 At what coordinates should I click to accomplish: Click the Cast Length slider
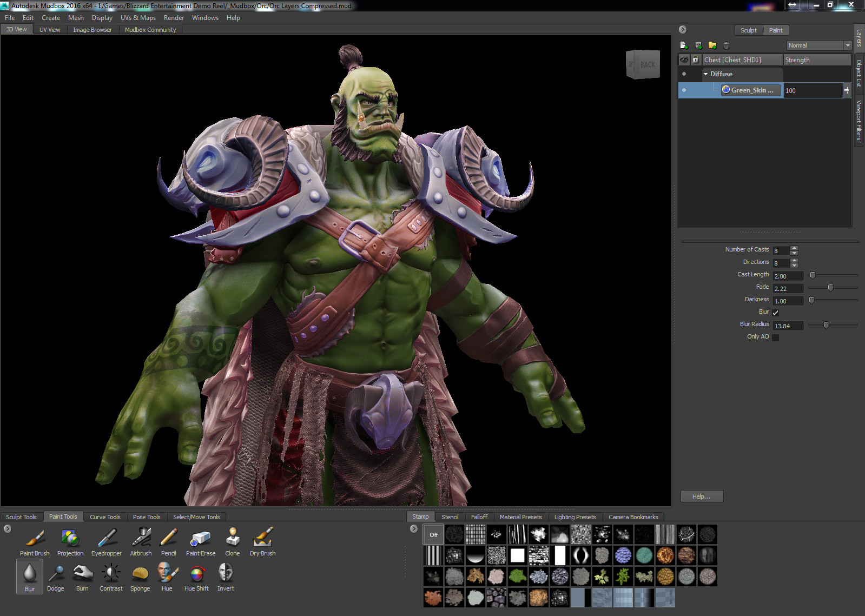click(833, 275)
